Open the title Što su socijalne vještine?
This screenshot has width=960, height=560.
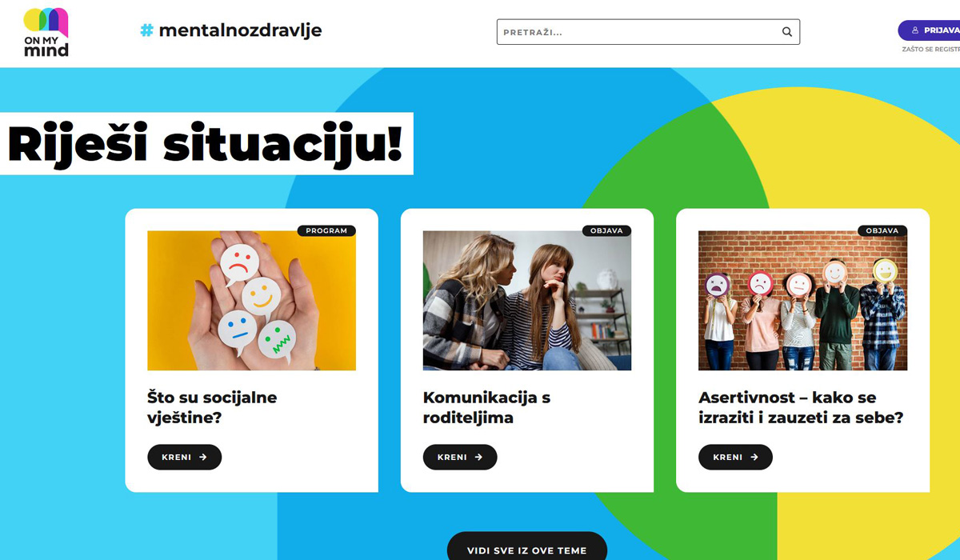click(212, 407)
